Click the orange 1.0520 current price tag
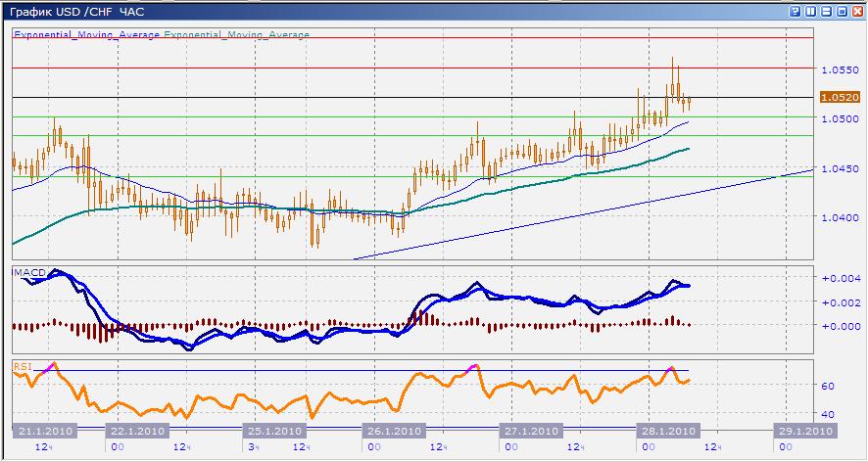The image size is (868, 462). coord(840,97)
